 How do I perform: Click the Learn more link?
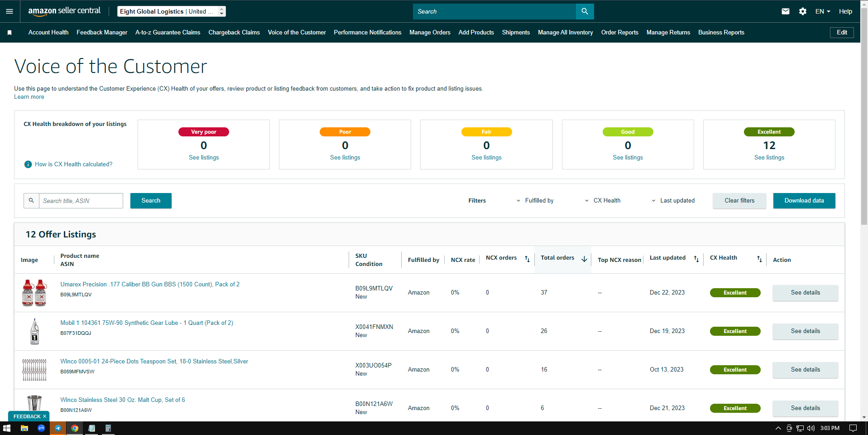click(29, 97)
